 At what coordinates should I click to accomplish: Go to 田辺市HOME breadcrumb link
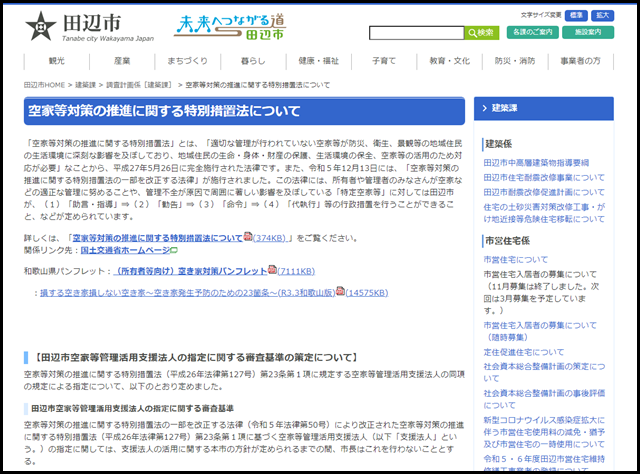pos(44,85)
